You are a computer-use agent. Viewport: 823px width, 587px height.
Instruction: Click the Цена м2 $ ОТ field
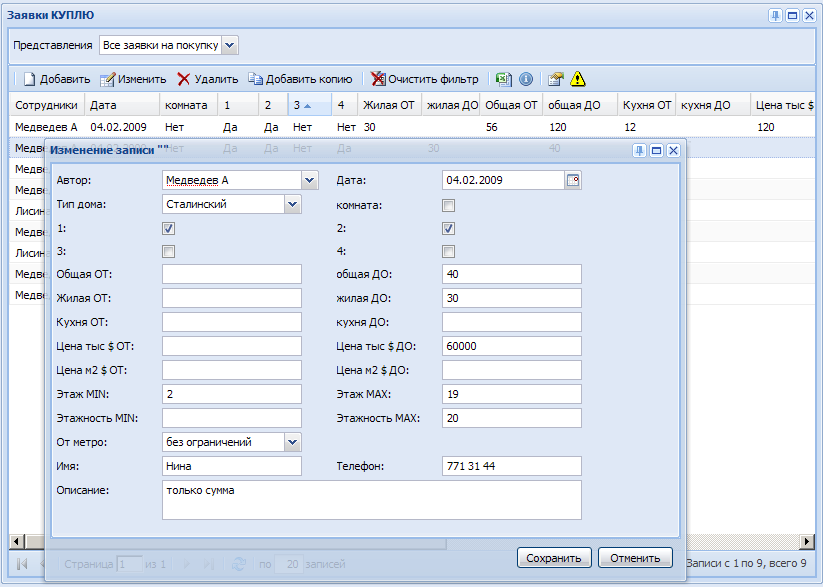232,370
